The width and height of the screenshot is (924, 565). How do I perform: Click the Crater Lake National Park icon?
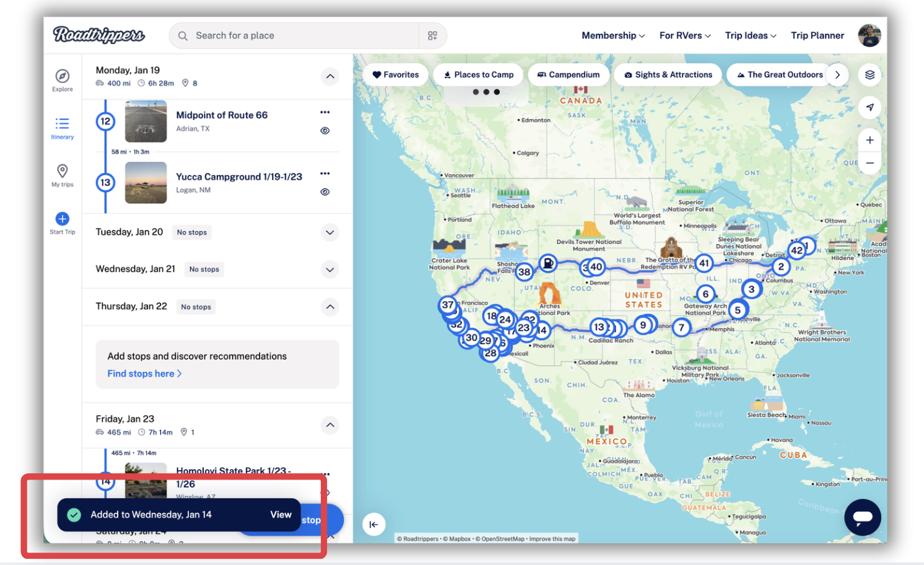point(450,248)
